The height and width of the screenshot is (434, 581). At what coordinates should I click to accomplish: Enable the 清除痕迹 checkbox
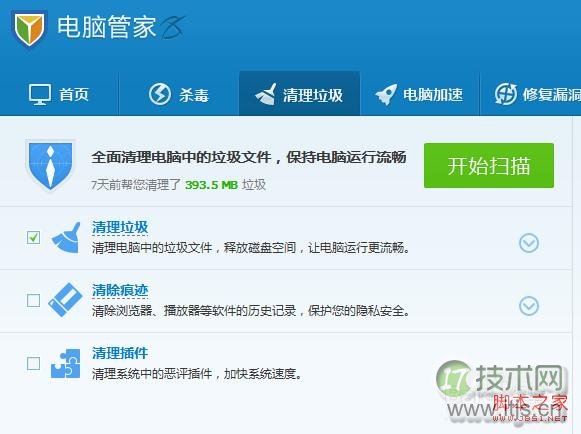[x=34, y=300]
